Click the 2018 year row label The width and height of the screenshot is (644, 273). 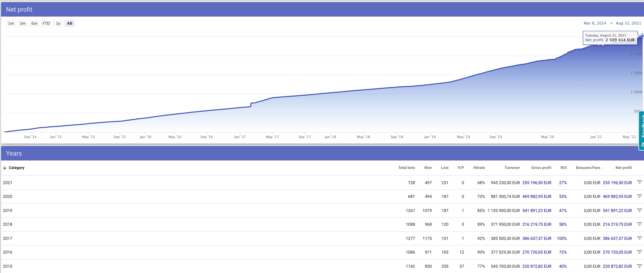pyautogui.click(x=8, y=224)
